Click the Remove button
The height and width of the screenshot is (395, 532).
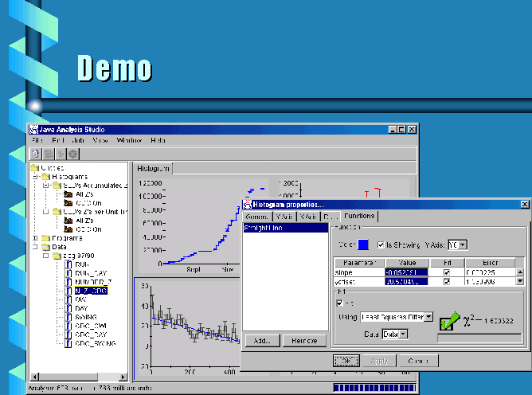pos(303,341)
